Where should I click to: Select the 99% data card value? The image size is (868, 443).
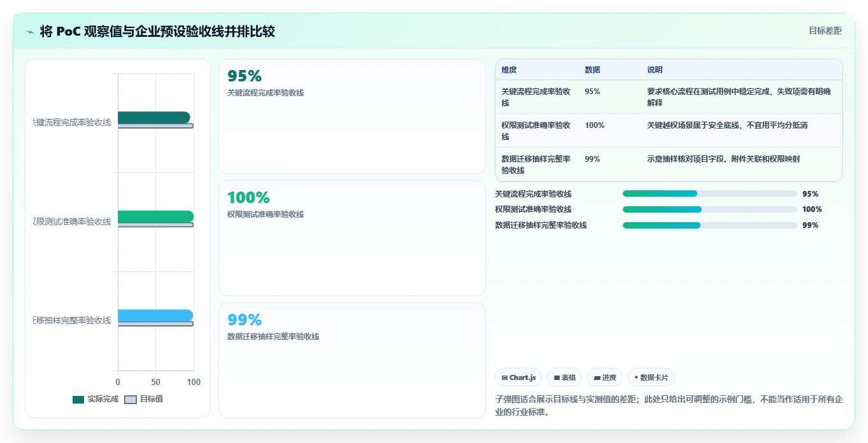click(x=245, y=320)
